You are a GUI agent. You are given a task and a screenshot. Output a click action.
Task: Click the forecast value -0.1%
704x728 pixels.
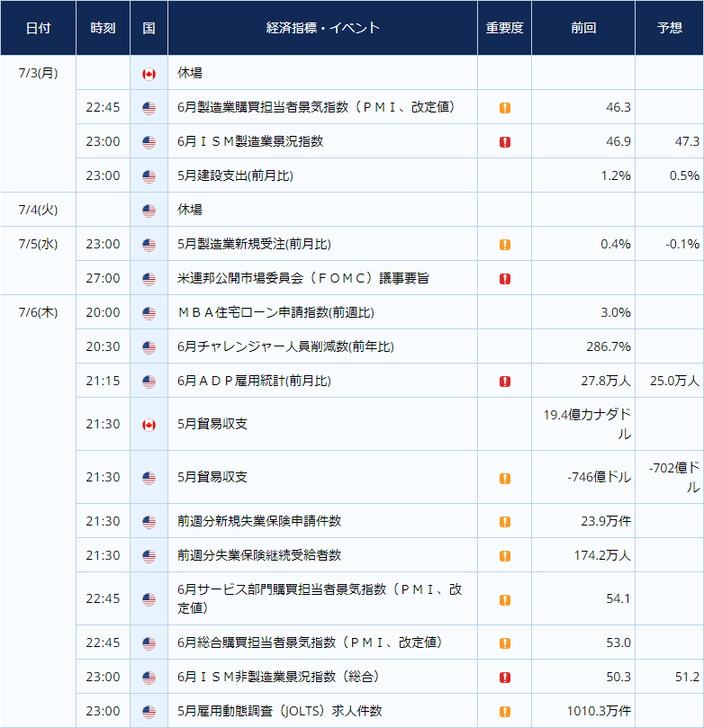(x=682, y=244)
